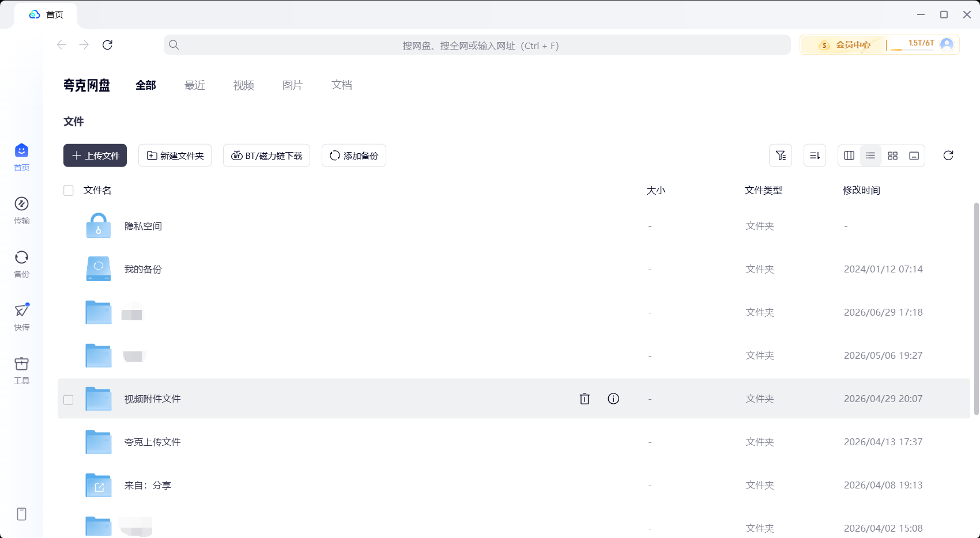This screenshot has width=980, height=538.
Task: Click the search magnifier icon
Action: (x=174, y=45)
